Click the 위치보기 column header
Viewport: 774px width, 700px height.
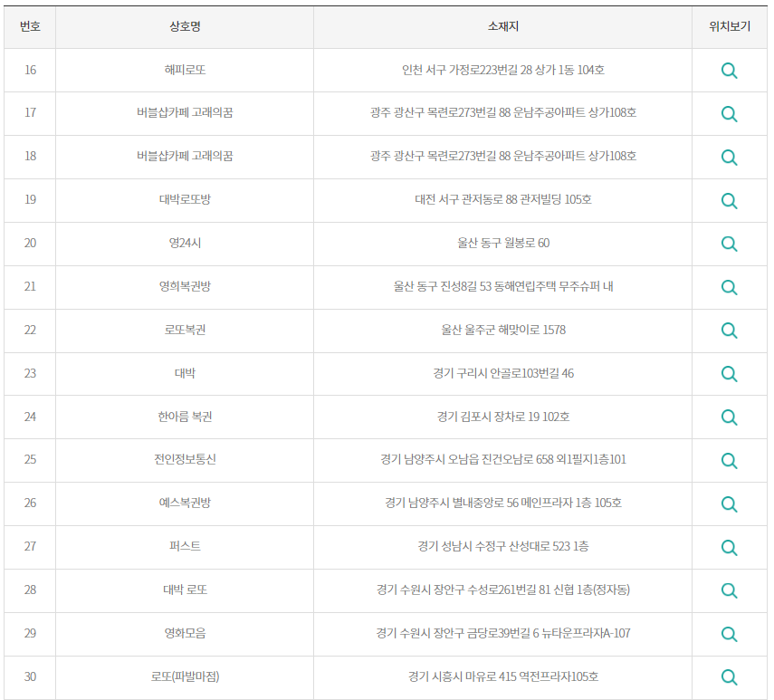[729, 26]
